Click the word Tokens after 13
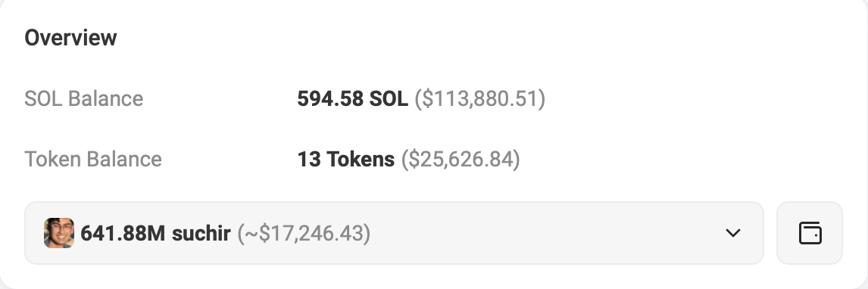Image resolution: width=868 pixels, height=289 pixels. [x=361, y=159]
